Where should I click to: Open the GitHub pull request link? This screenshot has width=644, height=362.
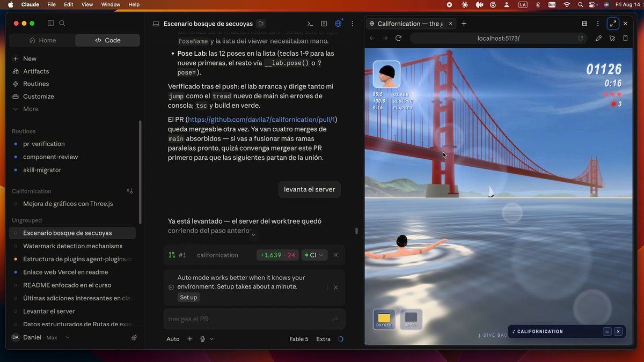click(262, 119)
